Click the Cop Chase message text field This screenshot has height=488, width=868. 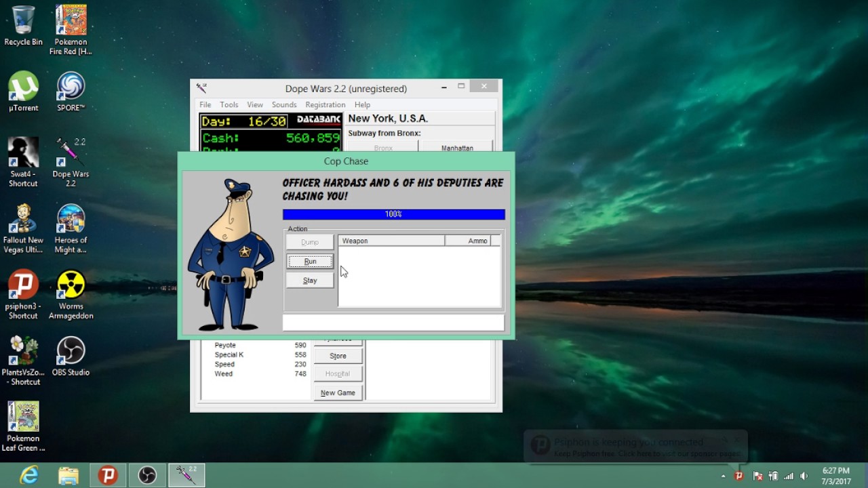(x=393, y=322)
